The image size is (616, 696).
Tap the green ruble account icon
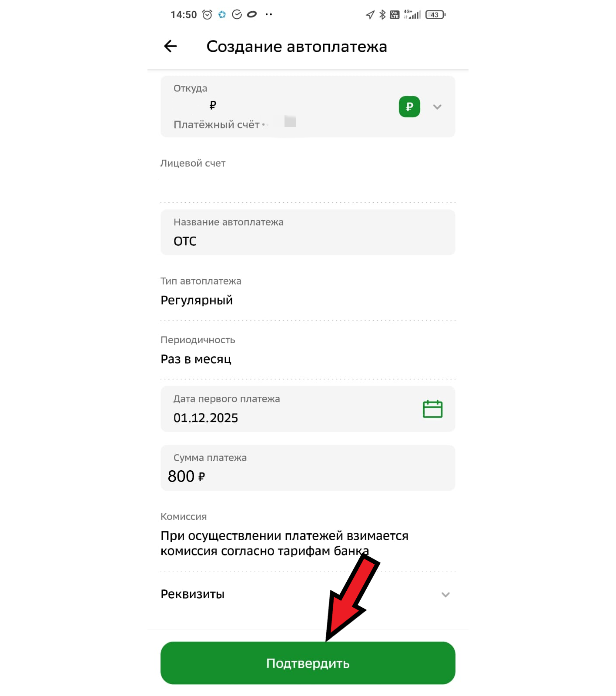point(409,107)
